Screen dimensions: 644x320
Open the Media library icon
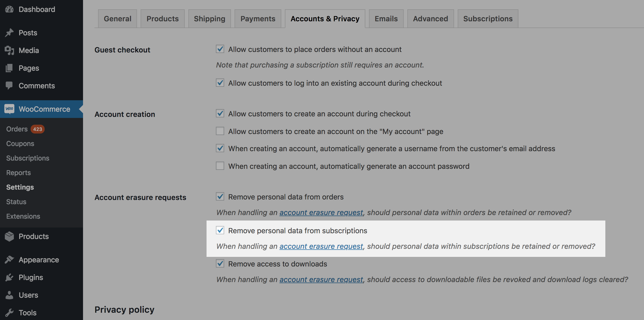coord(9,50)
